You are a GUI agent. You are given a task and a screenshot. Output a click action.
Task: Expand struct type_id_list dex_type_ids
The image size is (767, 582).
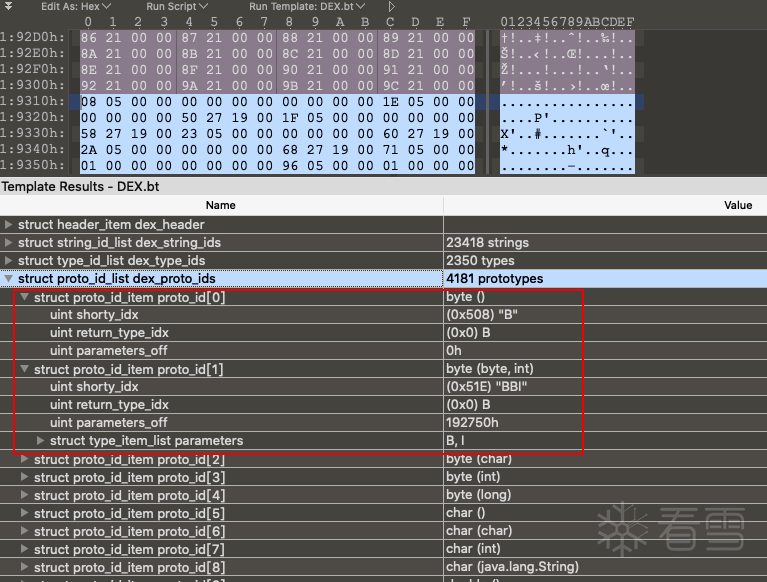[8, 261]
